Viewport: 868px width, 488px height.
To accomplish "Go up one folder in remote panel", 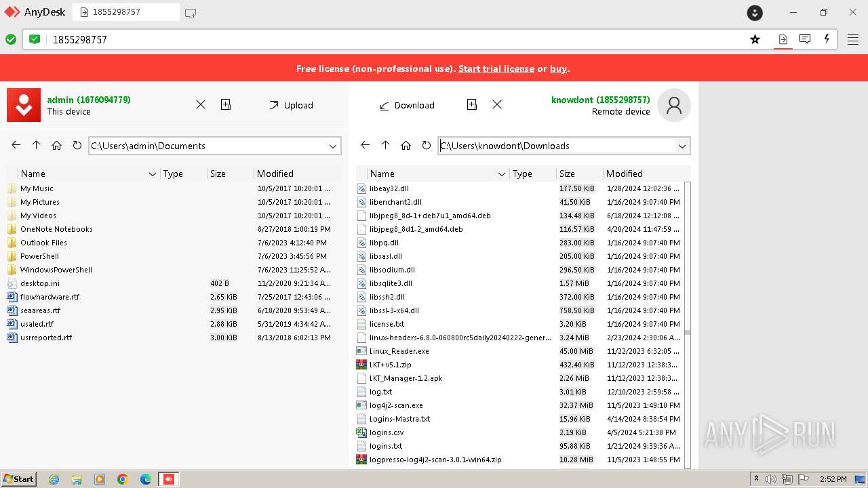I will pyautogui.click(x=386, y=145).
